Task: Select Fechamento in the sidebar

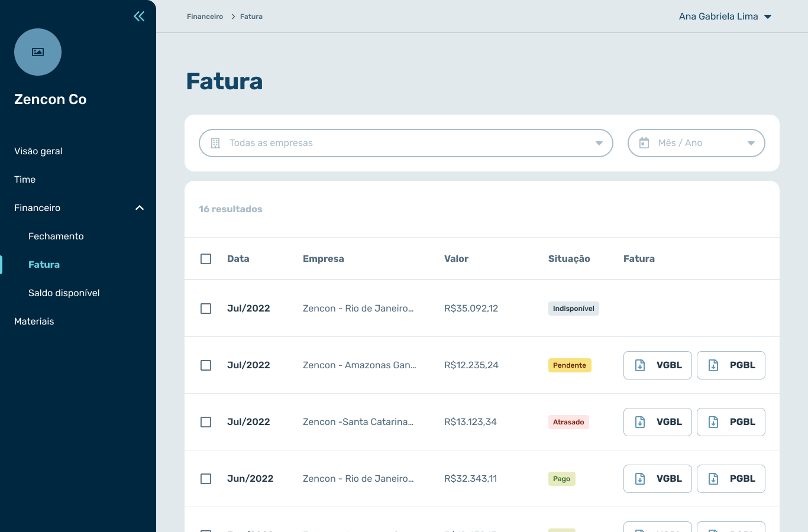Action: coord(56,236)
